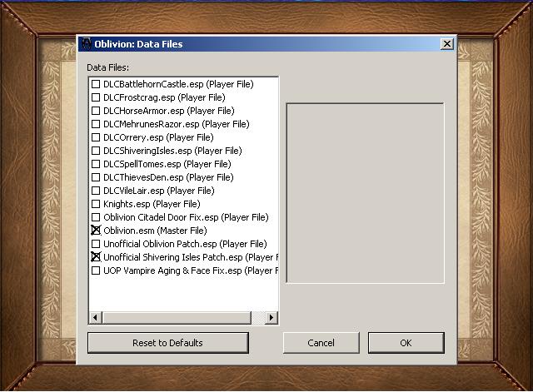Click the Cancel button
533x392 pixels.
(321, 343)
